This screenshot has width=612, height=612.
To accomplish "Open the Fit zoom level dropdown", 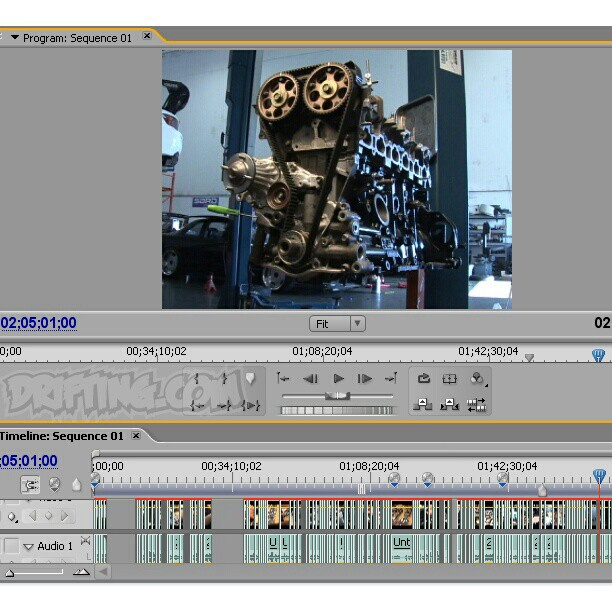I will tap(337, 324).
